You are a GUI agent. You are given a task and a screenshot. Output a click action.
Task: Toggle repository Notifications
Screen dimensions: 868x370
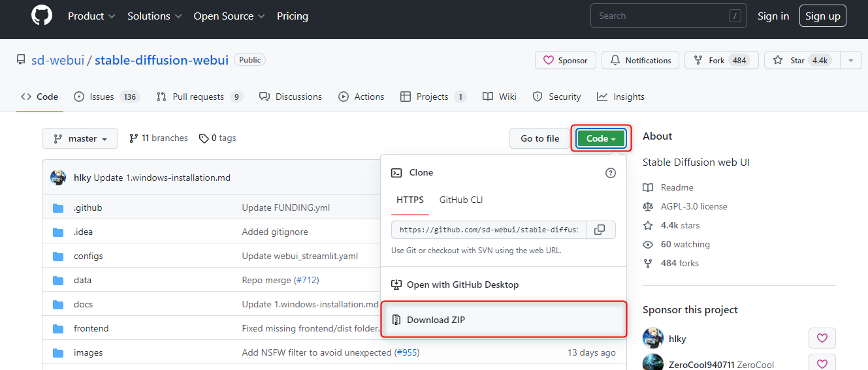tap(640, 61)
